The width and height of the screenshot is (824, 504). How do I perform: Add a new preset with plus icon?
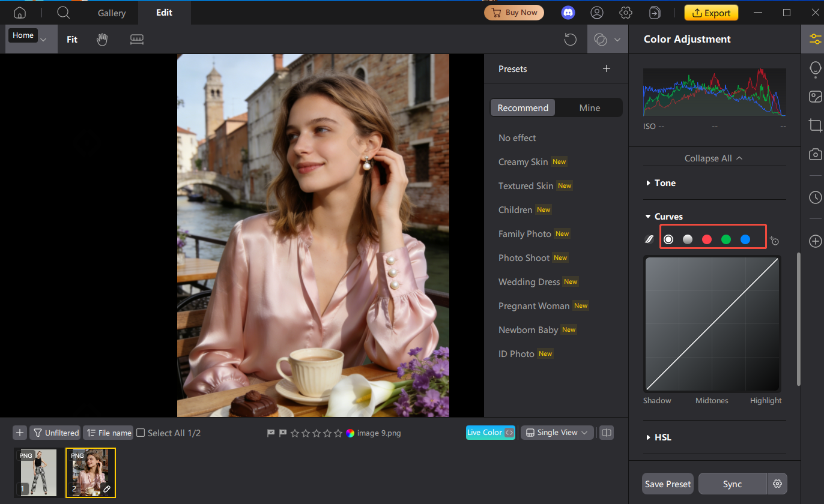coord(607,68)
